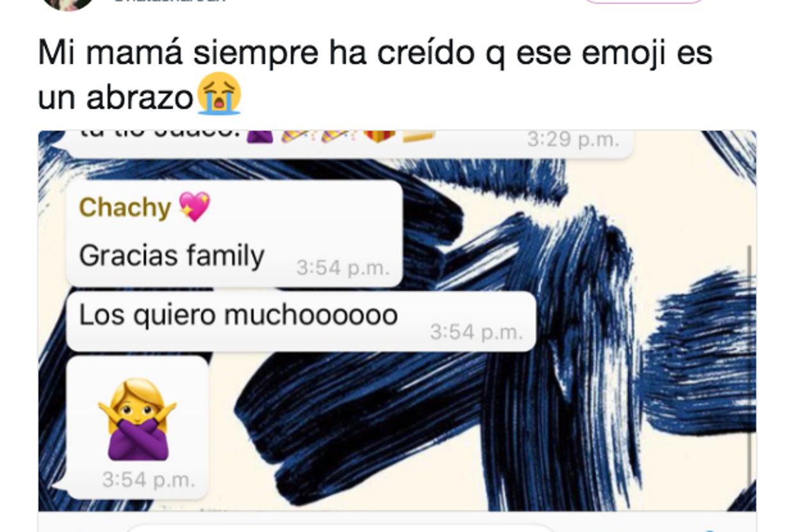Click timestamp beside 'Gracias family'
Image resolution: width=801 pixels, height=532 pixels.
(343, 268)
